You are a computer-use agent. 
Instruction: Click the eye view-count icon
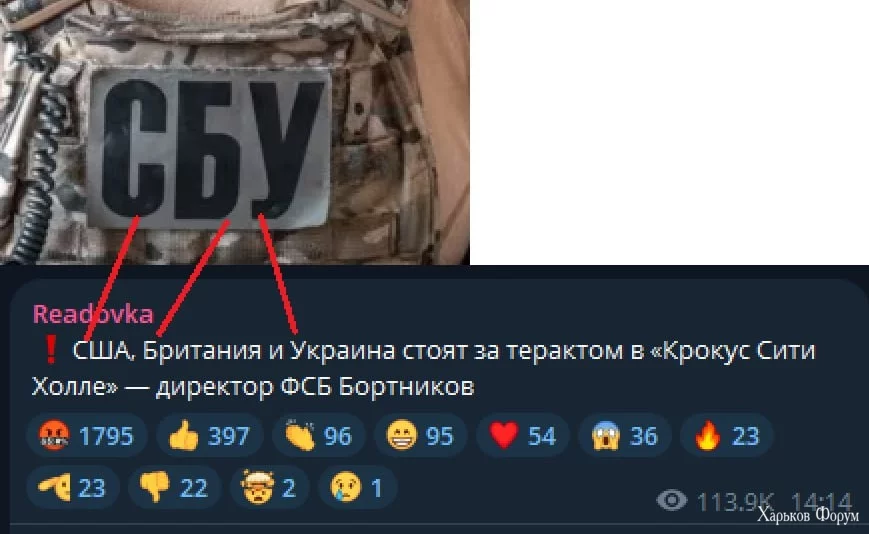pos(672,501)
